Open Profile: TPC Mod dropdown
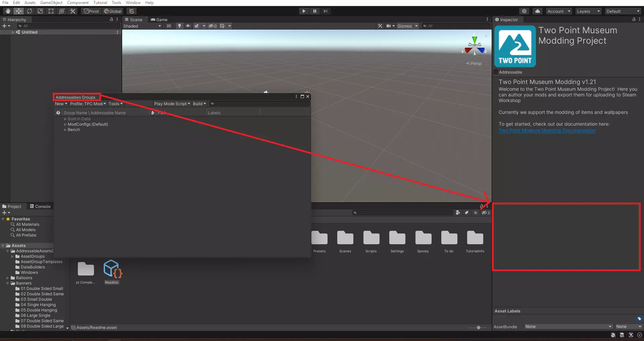 [x=88, y=104]
